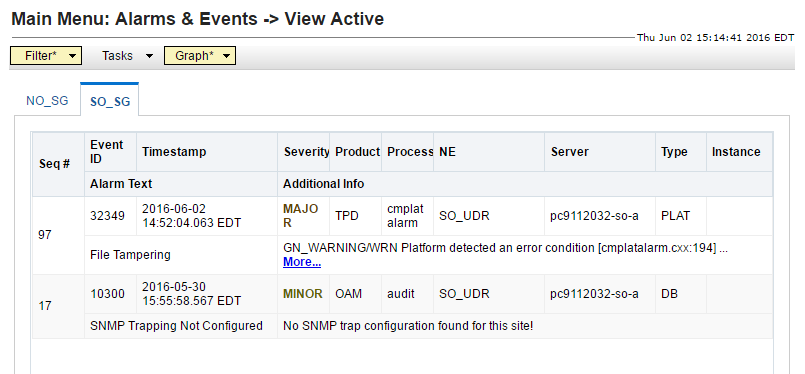Click the Alarm Text sub-header
Viewport: 805px width, 374px height.
121,183
